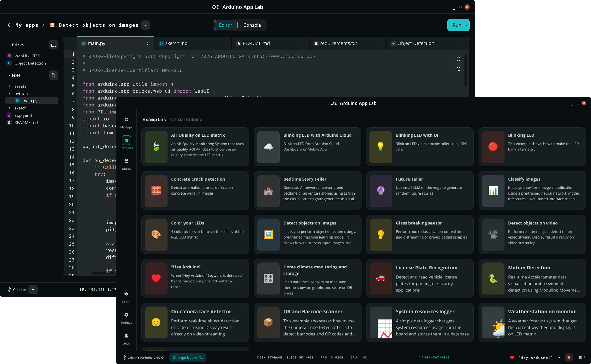Click the Change board button
This screenshot has width=591, height=364.
(187, 358)
